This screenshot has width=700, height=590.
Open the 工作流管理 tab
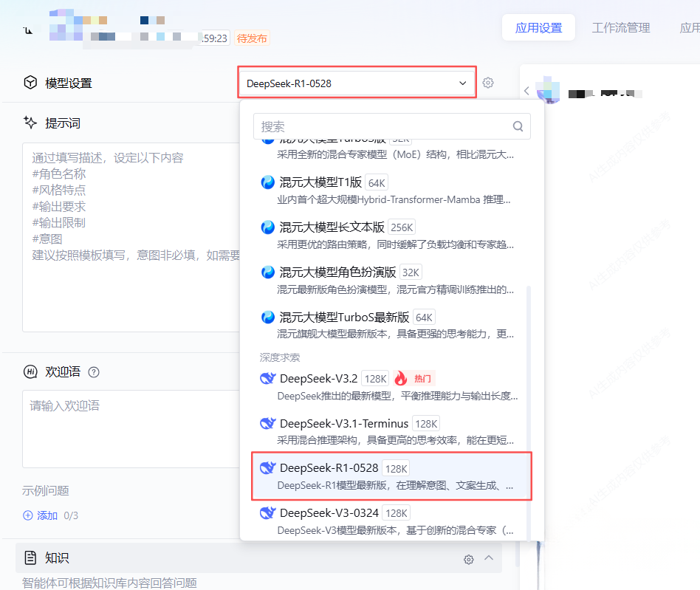point(620,28)
